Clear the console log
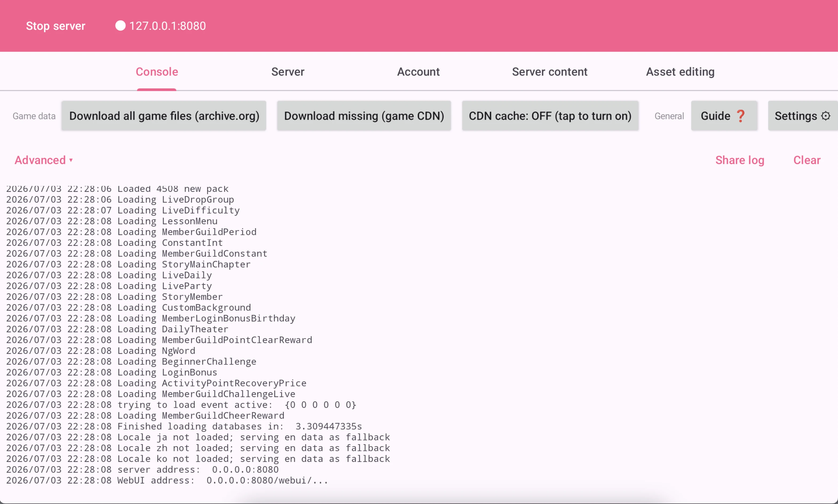This screenshot has width=838, height=504. click(807, 160)
